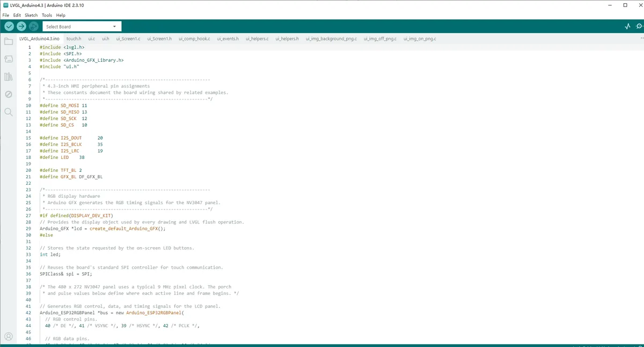Click the #define SD_SCK 12 line
The image size is (644, 347).
tap(63, 119)
